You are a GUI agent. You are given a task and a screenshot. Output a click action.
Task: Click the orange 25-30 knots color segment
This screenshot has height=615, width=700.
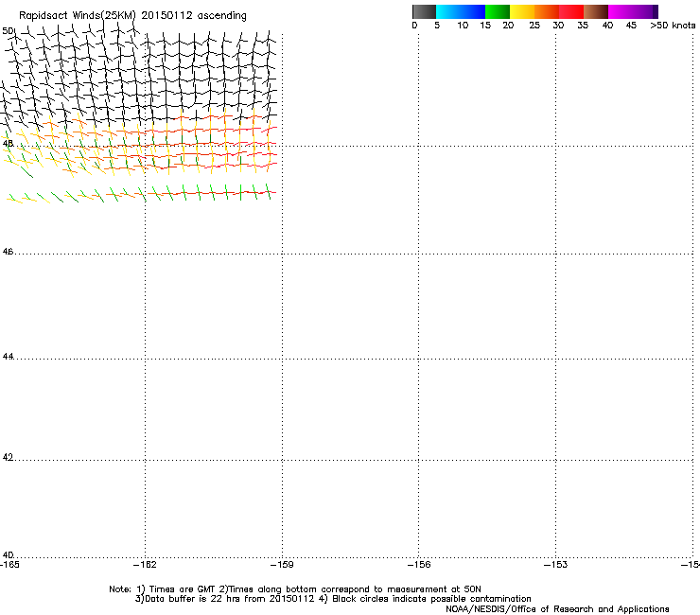click(x=547, y=11)
